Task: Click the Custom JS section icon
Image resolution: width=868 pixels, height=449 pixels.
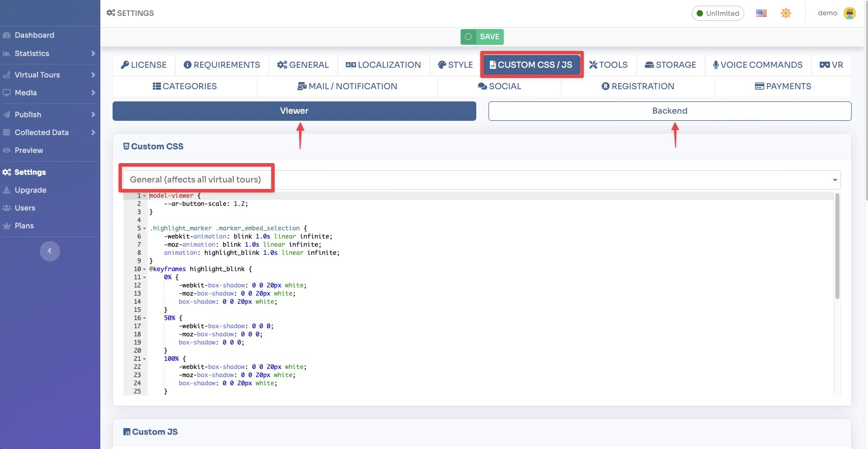Action: coord(127,432)
